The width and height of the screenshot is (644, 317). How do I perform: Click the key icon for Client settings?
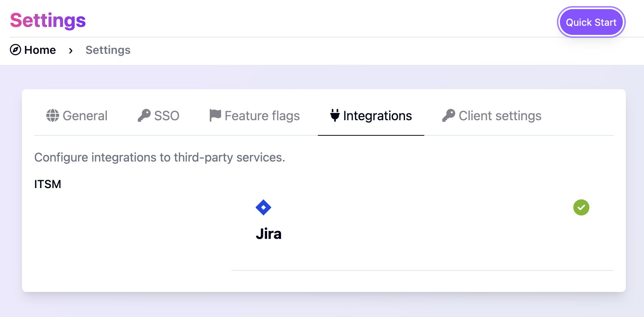[x=449, y=115]
